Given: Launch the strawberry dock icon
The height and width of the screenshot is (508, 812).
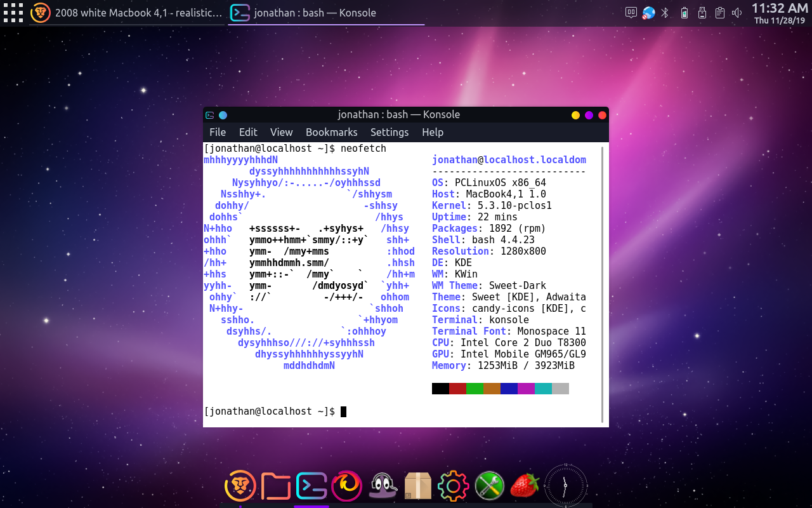Looking at the screenshot, I should click(525, 486).
